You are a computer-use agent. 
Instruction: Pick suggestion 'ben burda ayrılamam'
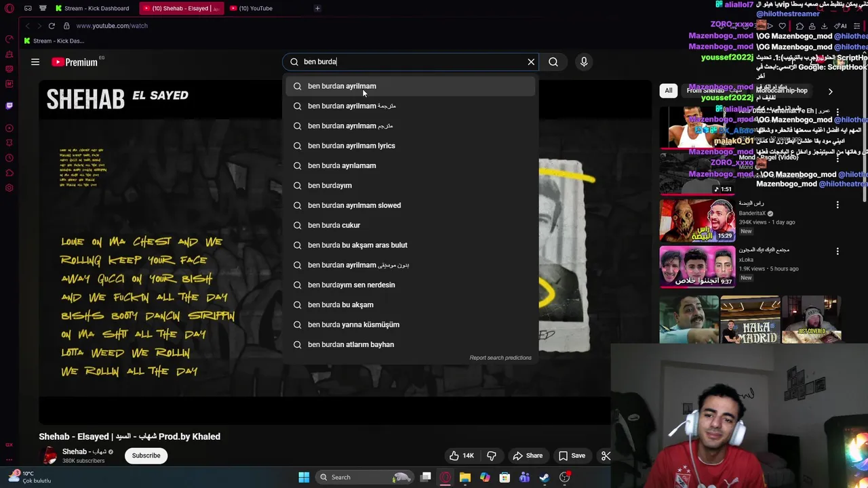(x=410, y=165)
